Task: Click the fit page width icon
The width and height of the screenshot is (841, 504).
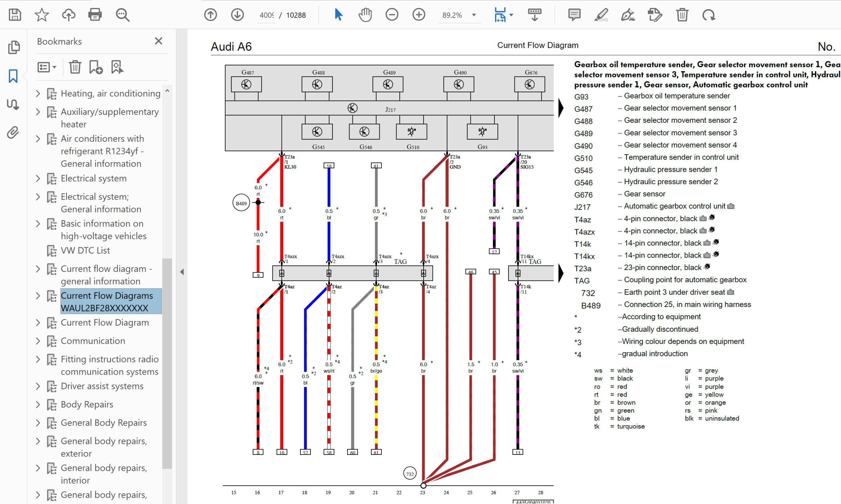Action: [x=500, y=15]
